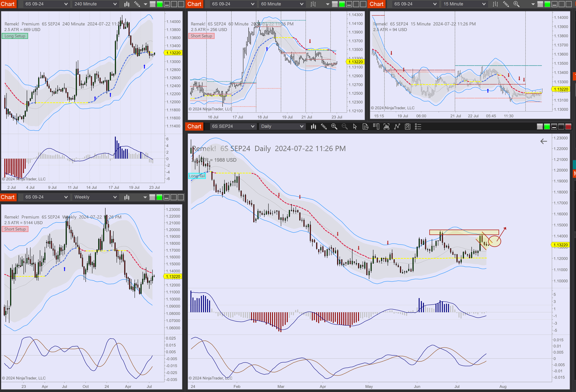Image resolution: width=576 pixels, height=392 pixels.
Task: Click zoom in magnifier on Daily chart
Action: [334, 127]
